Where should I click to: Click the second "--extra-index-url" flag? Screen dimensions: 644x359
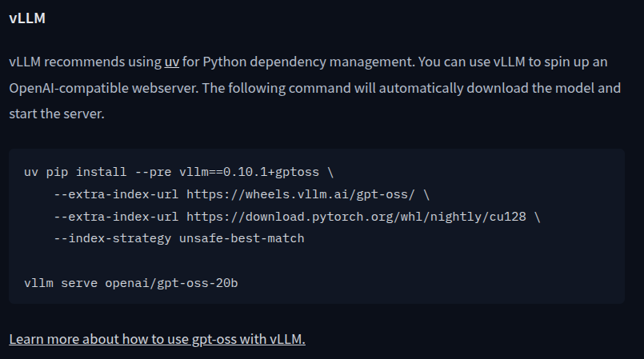(115, 217)
